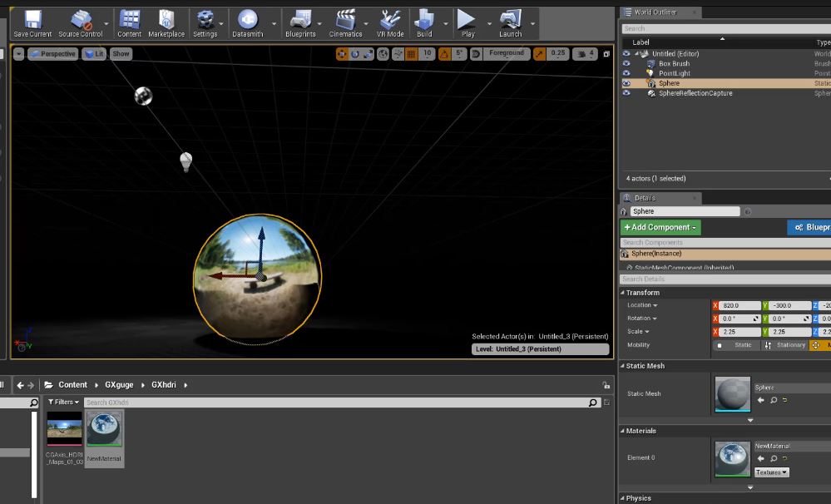Open the Textures dropdown under Materials
The height and width of the screenshot is (504, 831).
[x=771, y=472]
